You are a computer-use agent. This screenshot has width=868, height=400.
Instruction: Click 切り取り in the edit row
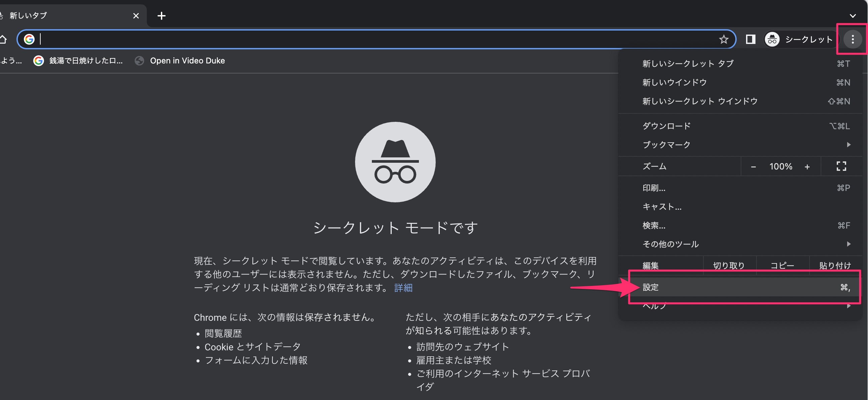[x=729, y=266]
